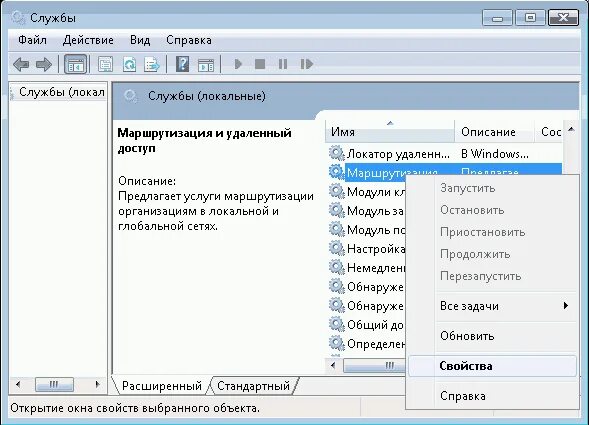Click gear icon of Маршрутизация service row

[x=337, y=172]
